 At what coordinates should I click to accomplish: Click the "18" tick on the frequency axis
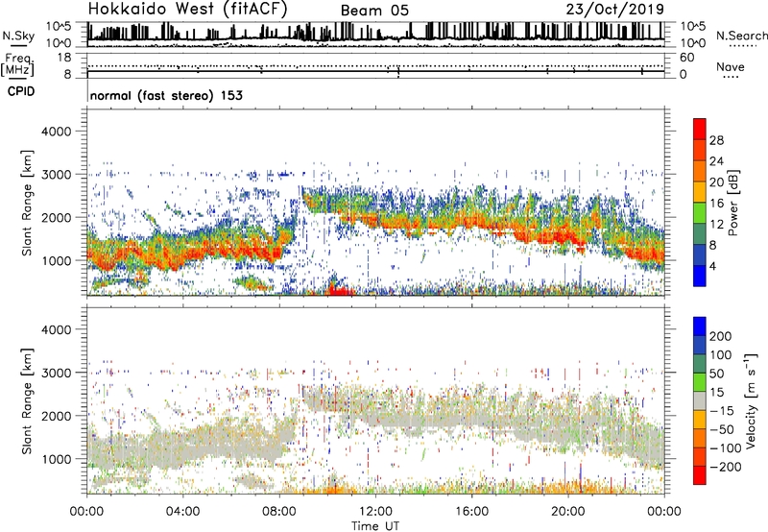(64, 58)
